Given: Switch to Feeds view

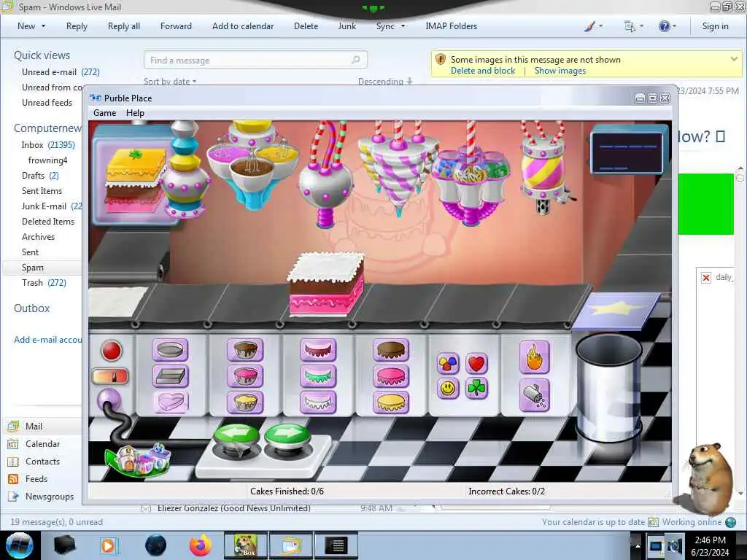Looking at the screenshot, I should point(28,479).
